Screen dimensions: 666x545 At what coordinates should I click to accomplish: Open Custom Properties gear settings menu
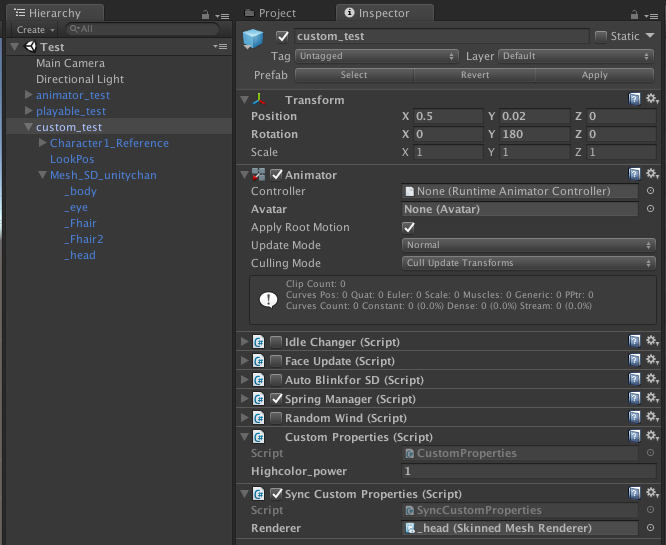click(652, 436)
